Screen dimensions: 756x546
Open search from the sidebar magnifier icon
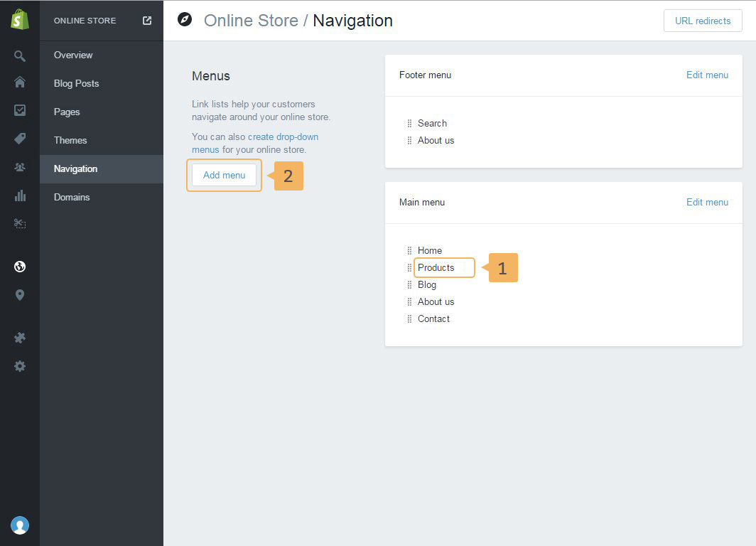click(20, 56)
